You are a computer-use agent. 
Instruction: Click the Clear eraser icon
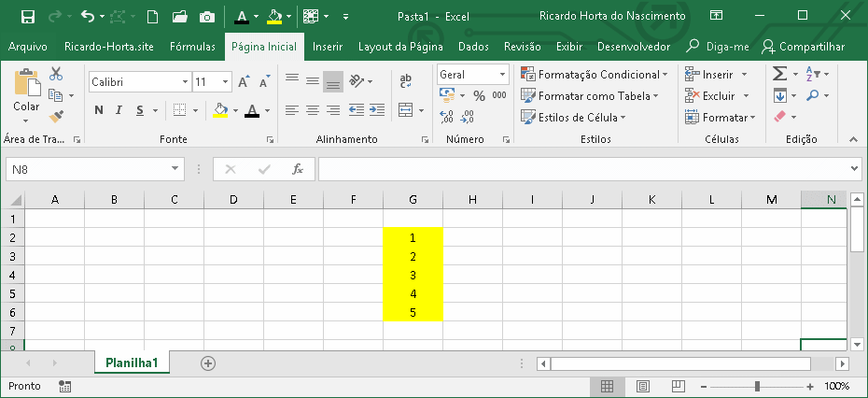click(x=780, y=117)
